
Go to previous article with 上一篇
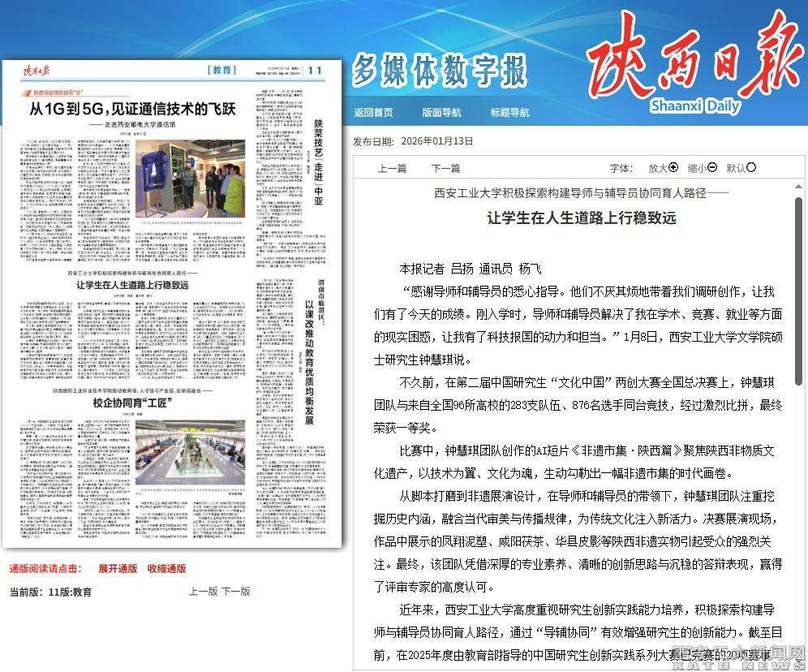(x=393, y=169)
